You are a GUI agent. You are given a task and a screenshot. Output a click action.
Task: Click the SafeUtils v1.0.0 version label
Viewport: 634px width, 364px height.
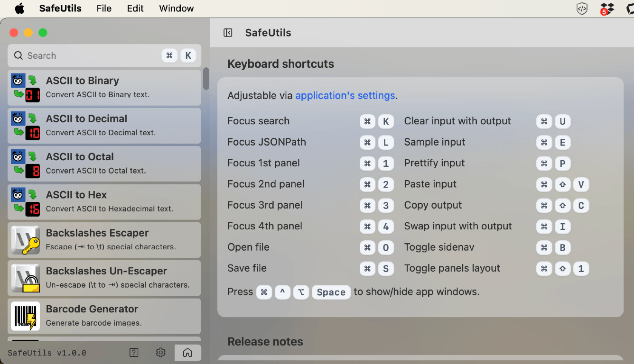(47, 353)
